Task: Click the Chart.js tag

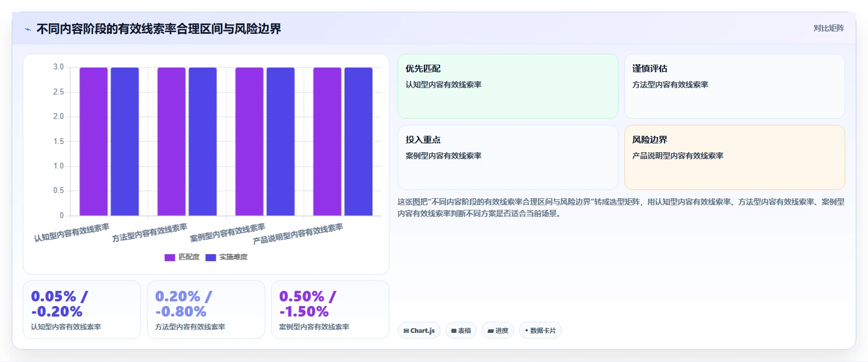Action: (419, 331)
